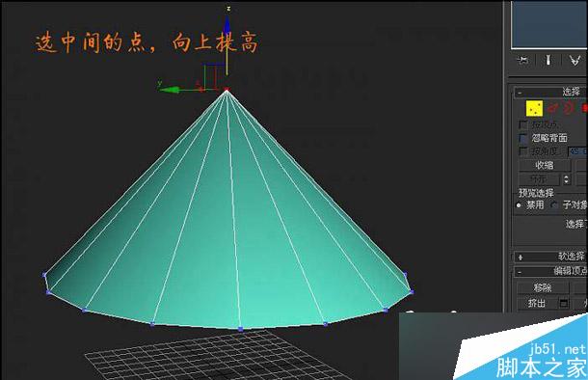Toggle the 按顶点 (By Vertex) checkbox
Viewport: 588px width, 380px height.
click(x=523, y=124)
